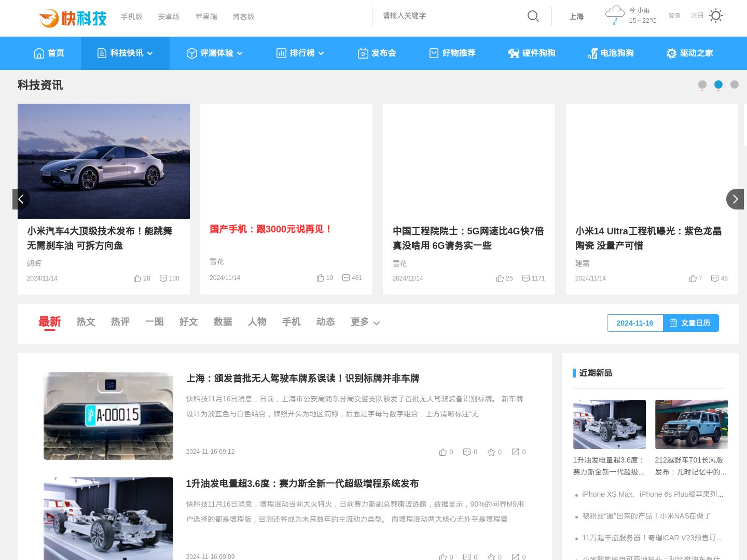Viewport: 747px width, 560px height.
Task: Open the rainy weather forecast icon
Action: [615, 15]
